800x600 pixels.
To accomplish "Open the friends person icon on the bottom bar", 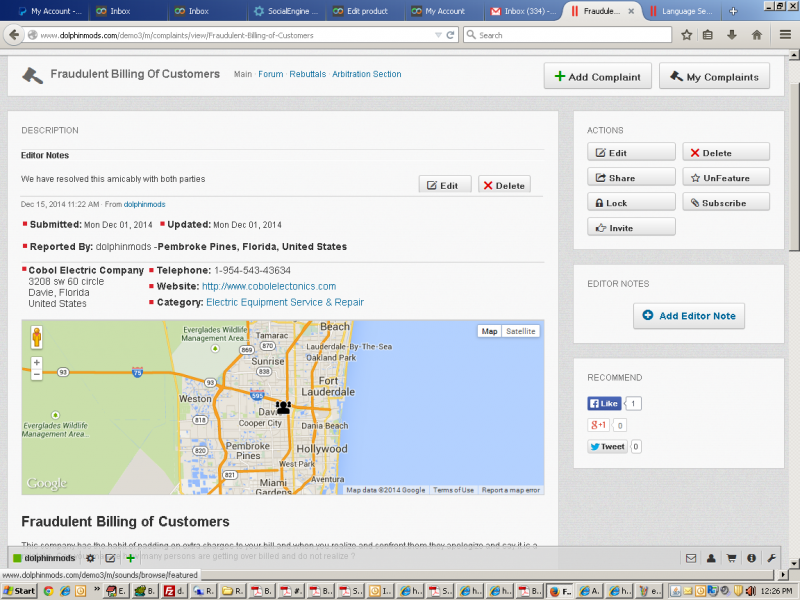I will point(711,558).
